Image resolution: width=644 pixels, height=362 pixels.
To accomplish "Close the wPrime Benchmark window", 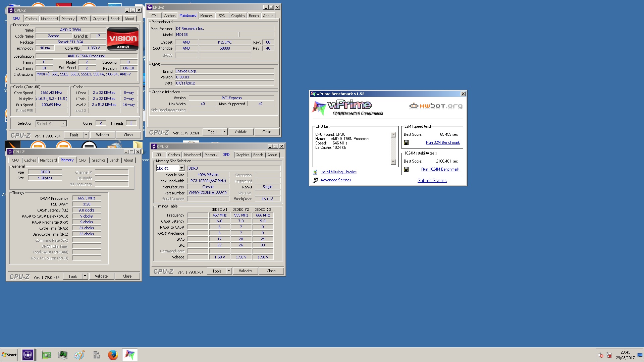I will coord(463,94).
